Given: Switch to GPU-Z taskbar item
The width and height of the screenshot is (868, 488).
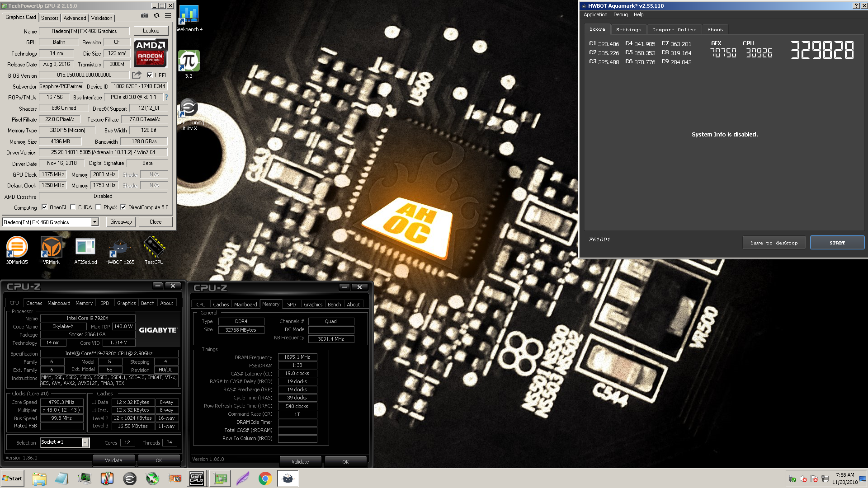Looking at the screenshot, I should click(220, 479).
